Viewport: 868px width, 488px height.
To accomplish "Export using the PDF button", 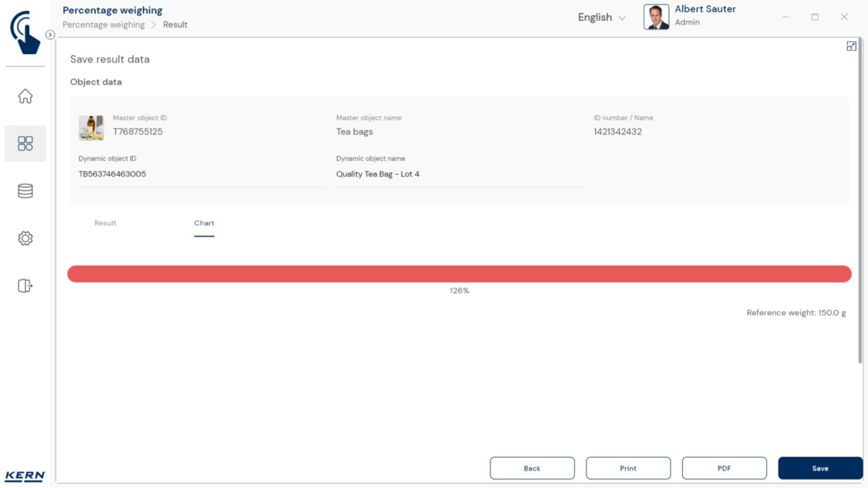I will point(724,468).
